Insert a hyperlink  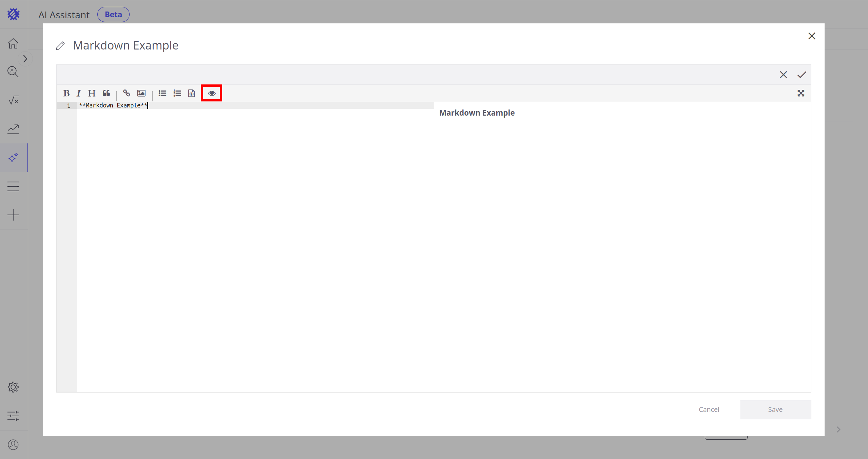(x=127, y=93)
